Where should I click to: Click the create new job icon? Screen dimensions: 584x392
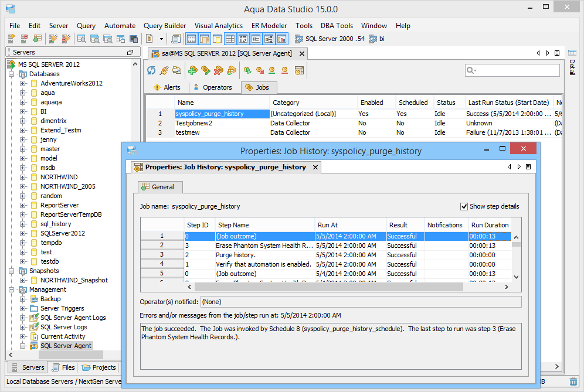[x=192, y=70]
